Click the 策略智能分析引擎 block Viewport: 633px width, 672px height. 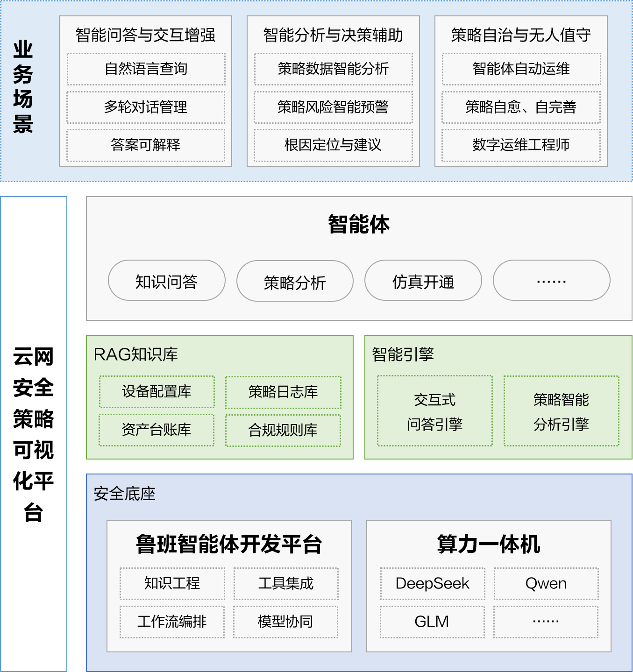coord(561,411)
